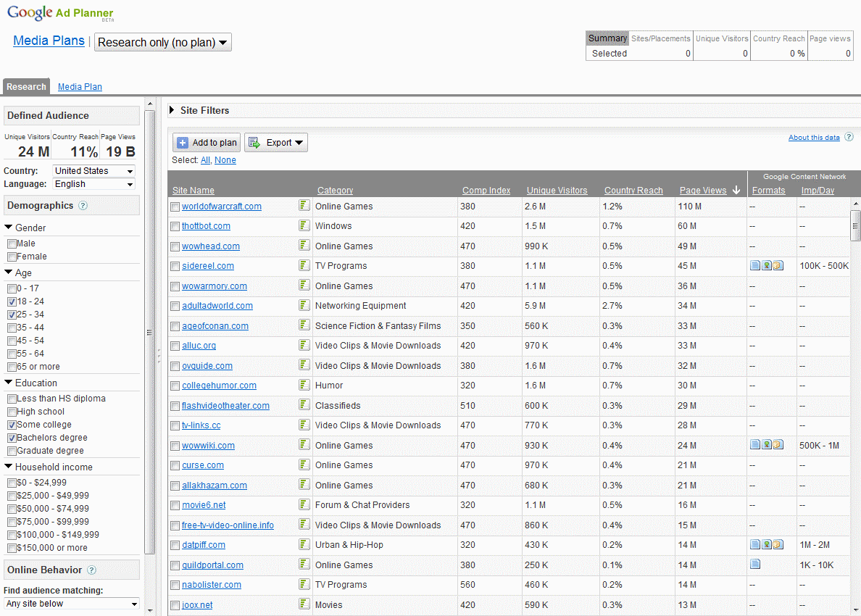
Task: Select the wowhead.com row checkbox
Action: 175,246
